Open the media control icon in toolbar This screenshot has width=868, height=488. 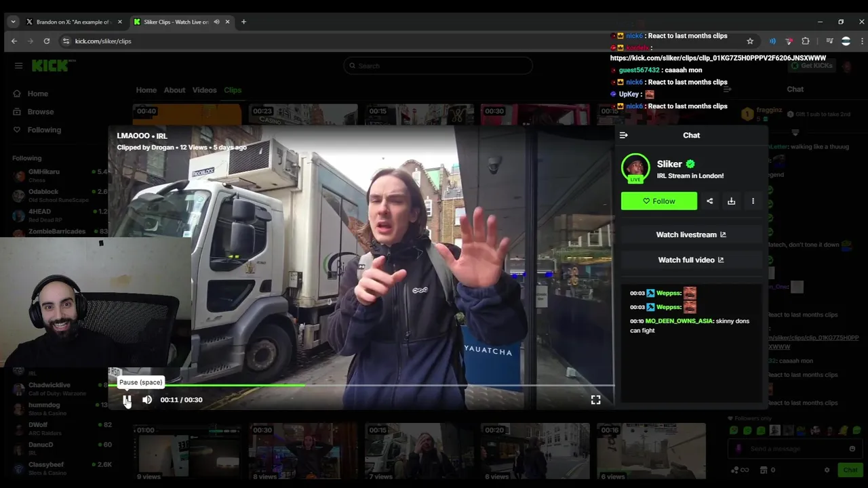[829, 41]
